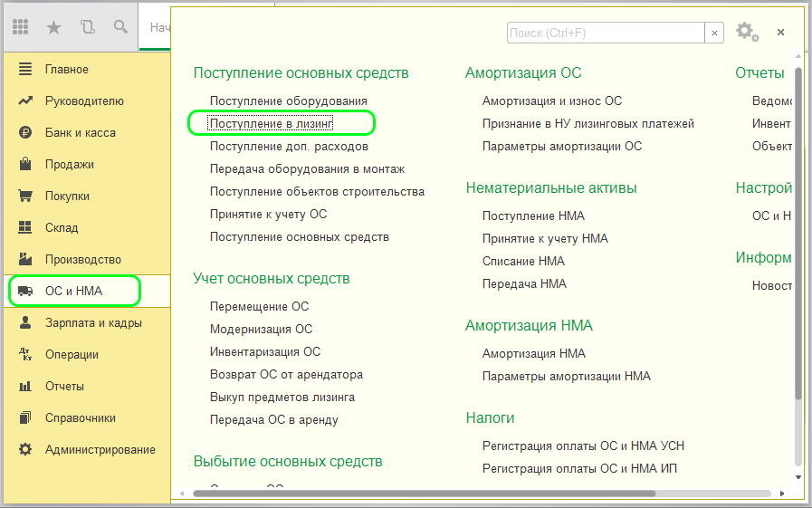The image size is (812, 508).
Task: Open Поступление в лизинг
Action: tap(271, 124)
